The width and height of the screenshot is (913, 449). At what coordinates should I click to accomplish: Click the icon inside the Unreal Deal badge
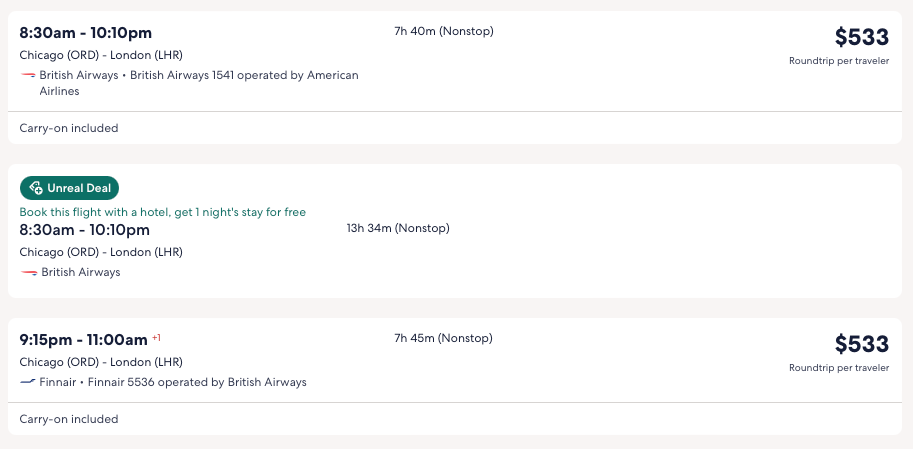36,188
